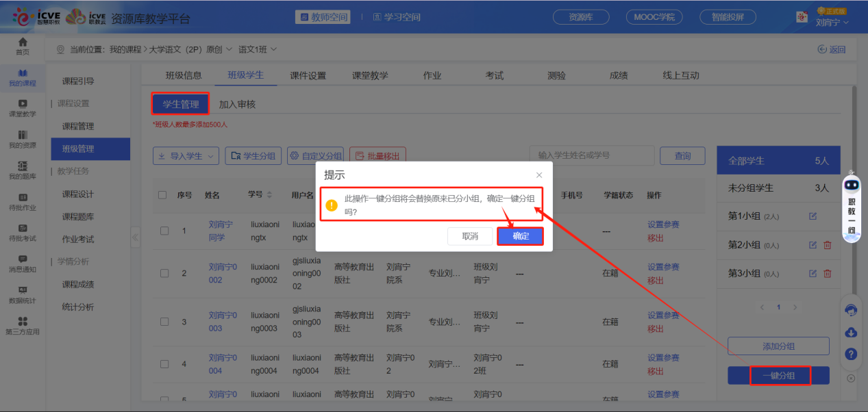
Task: Delete 第2小组 using trash icon
Action: (x=828, y=245)
